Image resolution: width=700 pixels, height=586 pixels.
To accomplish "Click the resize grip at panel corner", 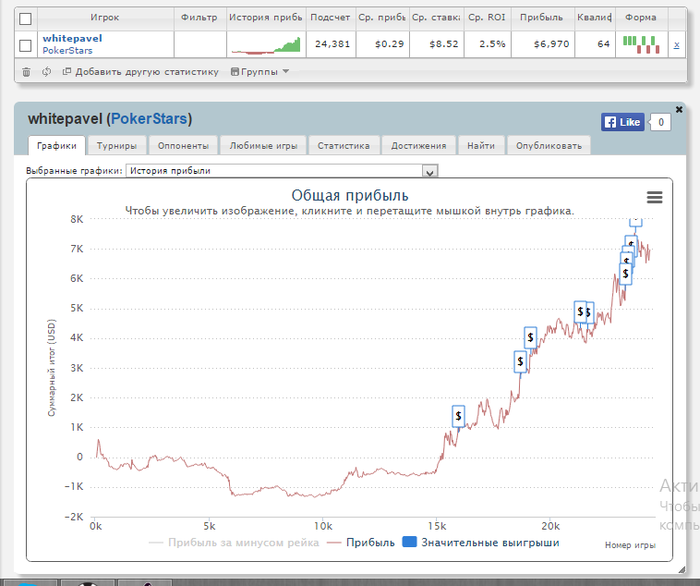I will click(681, 569).
